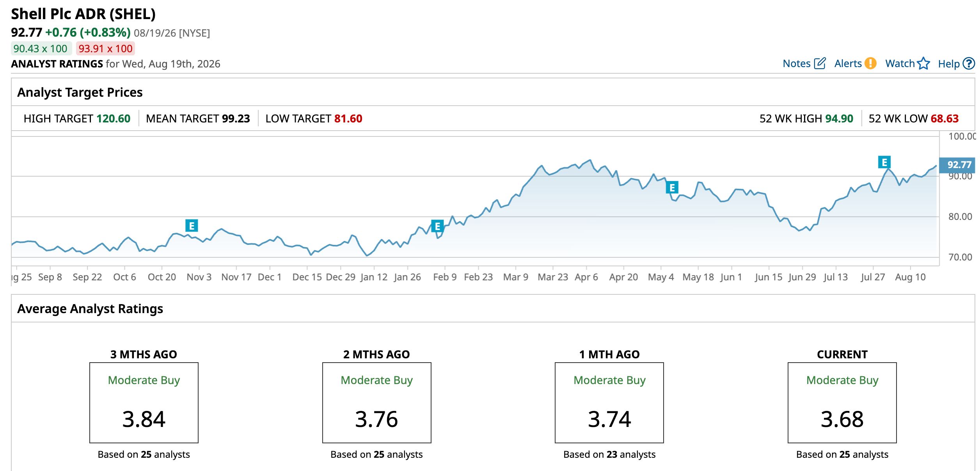The height and width of the screenshot is (471, 980).
Task: Click the CURRENT rating 3.68
Action: pyautogui.click(x=842, y=419)
